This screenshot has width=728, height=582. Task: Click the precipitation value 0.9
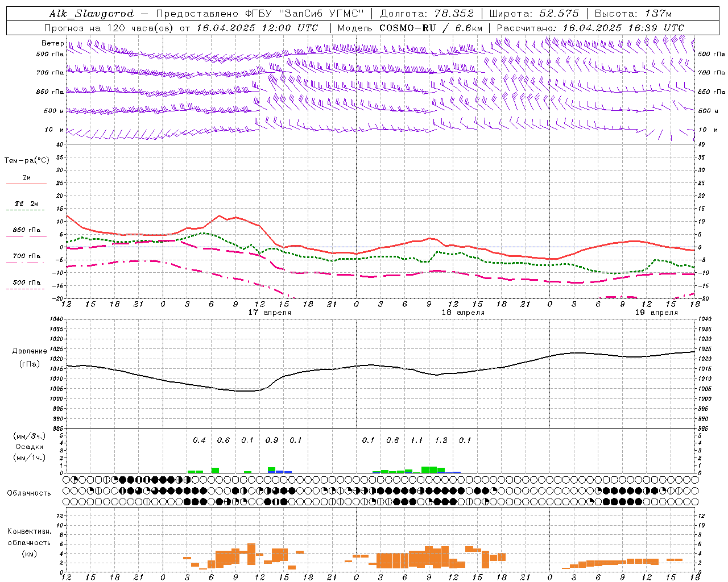click(272, 440)
